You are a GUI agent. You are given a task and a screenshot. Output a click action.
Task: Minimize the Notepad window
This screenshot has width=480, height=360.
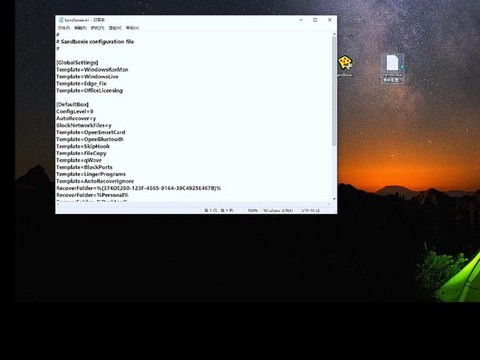click(x=301, y=20)
